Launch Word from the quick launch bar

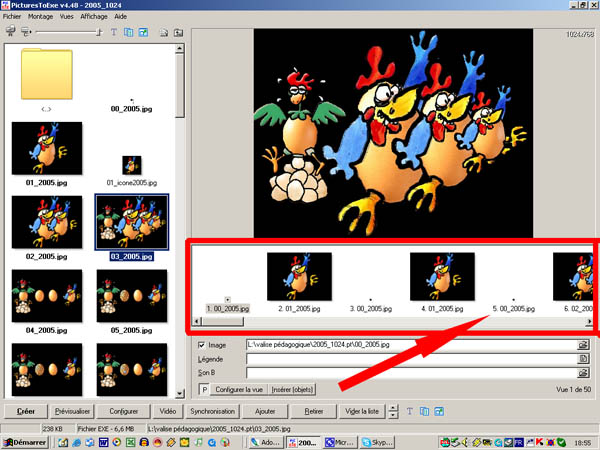103,442
